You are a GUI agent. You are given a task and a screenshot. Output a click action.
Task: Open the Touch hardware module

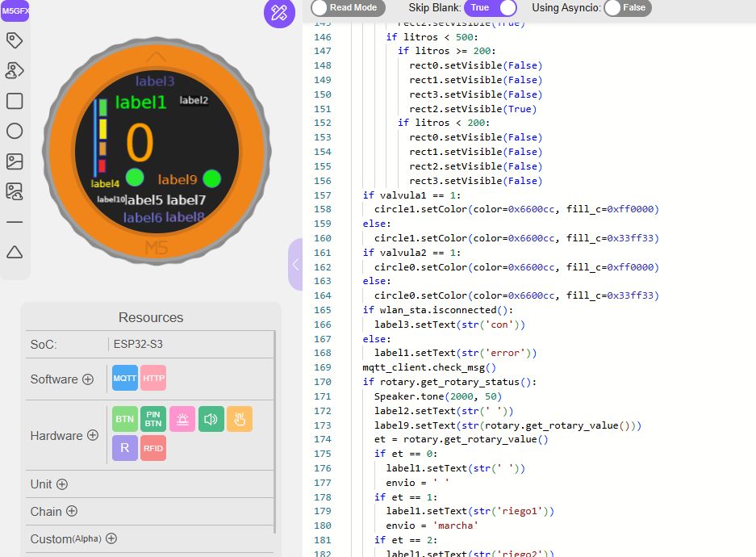click(x=240, y=419)
